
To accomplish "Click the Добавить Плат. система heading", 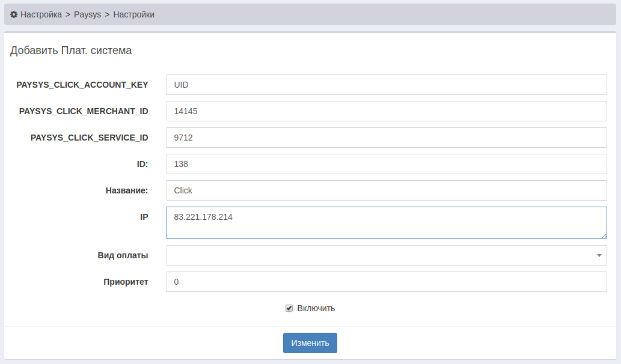I will [71, 50].
